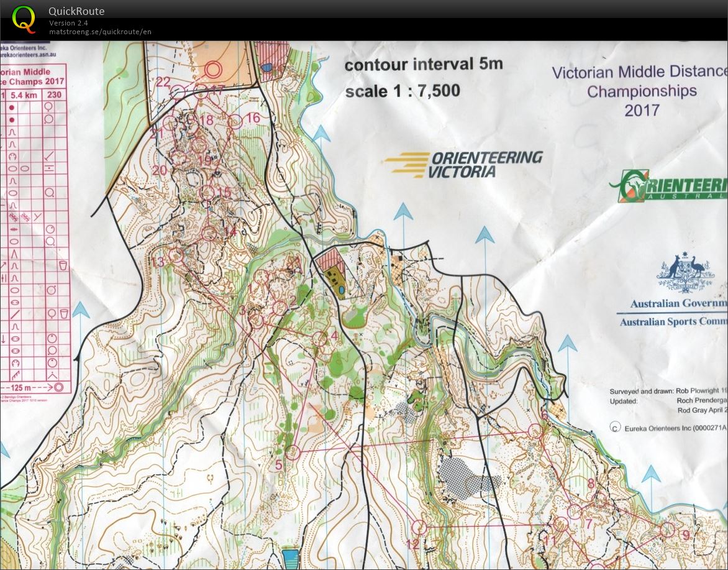Click control circle 22 near the finish

pyautogui.click(x=178, y=92)
